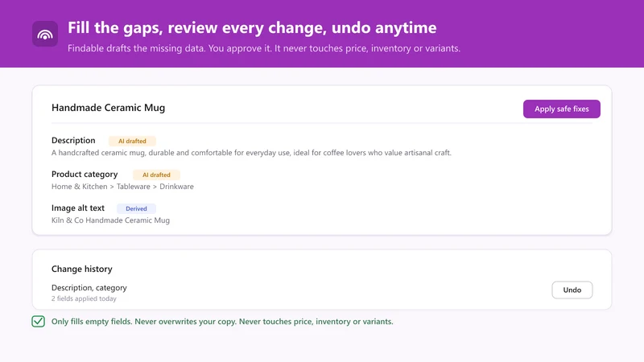Click the Findable app logo icon
This screenshot has width=644, height=362.
click(x=45, y=34)
